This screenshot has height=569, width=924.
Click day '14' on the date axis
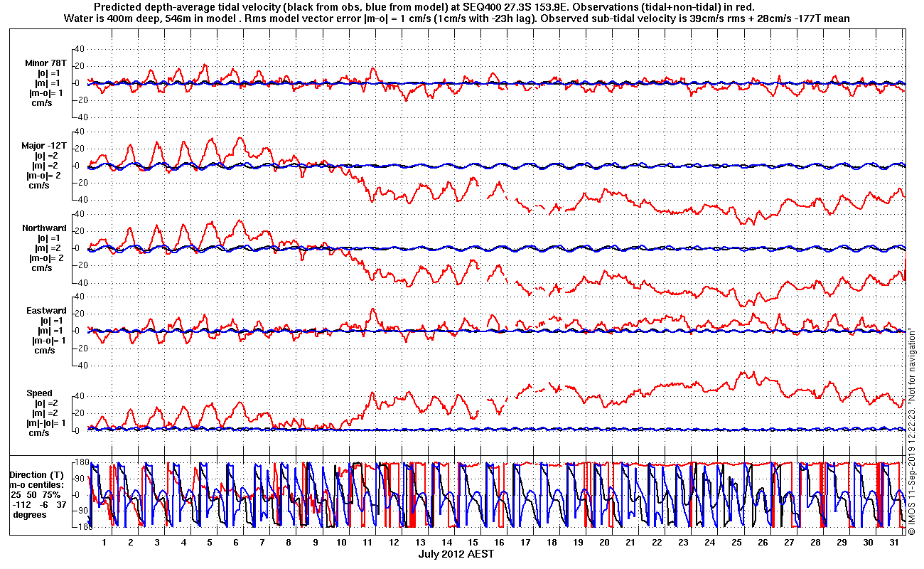pyautogui.click(x=446, y=543)
